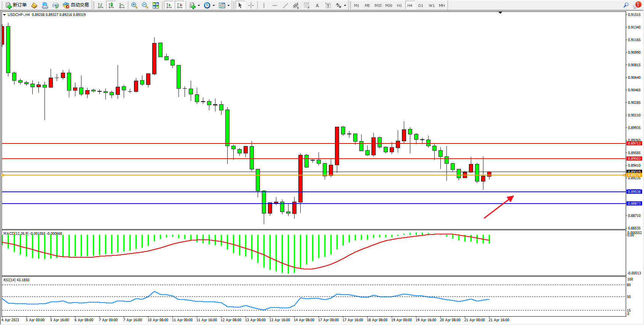Viewport: 644px width, 325px height.
Task: Select the crosshair cursor tool
Action: (251, 5)
